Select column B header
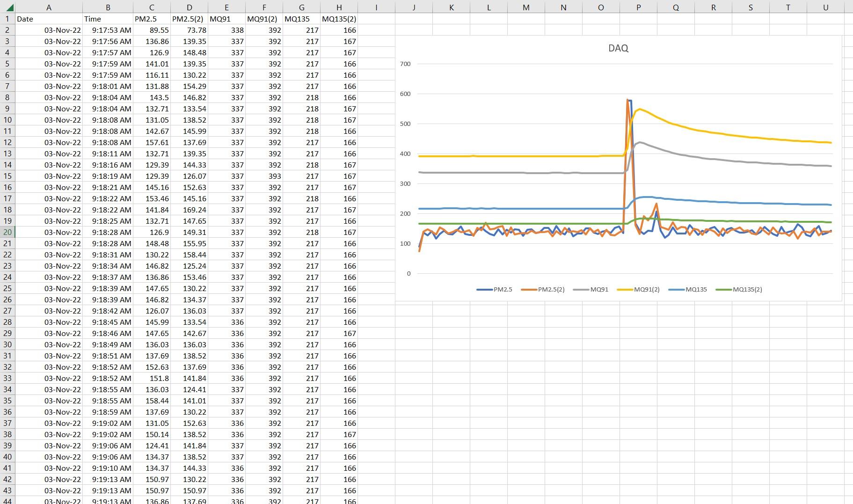Image resolution: width=853 pixels, height=504 pixels. pos(108,7)
